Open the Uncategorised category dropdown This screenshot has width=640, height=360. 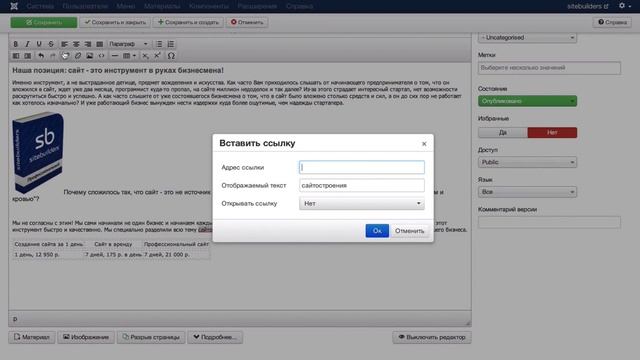[527, 38]
